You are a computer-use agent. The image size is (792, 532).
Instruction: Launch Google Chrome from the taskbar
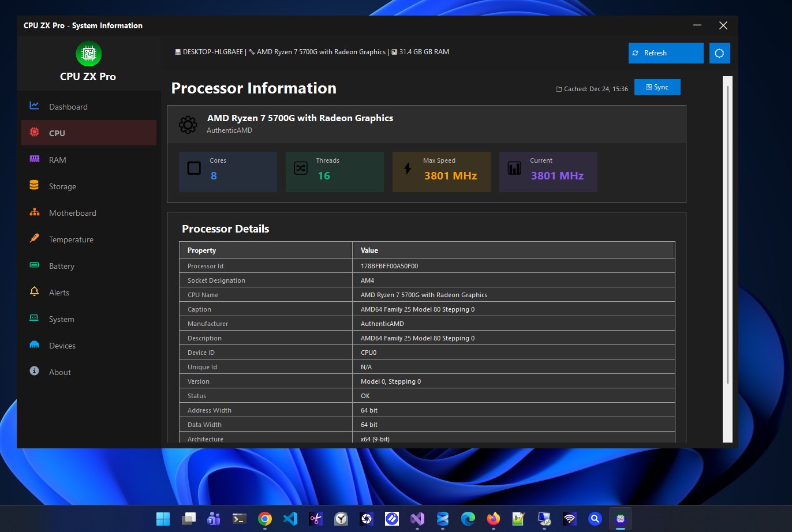pos(264,519)
